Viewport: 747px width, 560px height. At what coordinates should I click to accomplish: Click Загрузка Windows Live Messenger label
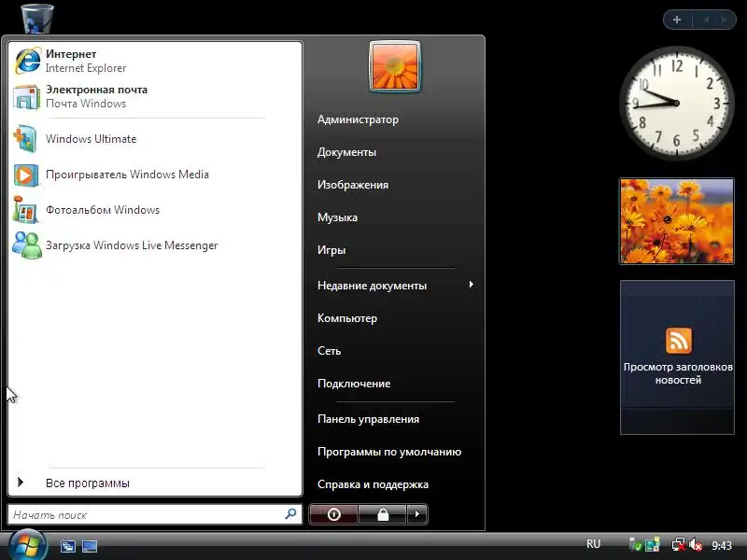[x=132, y=245]
